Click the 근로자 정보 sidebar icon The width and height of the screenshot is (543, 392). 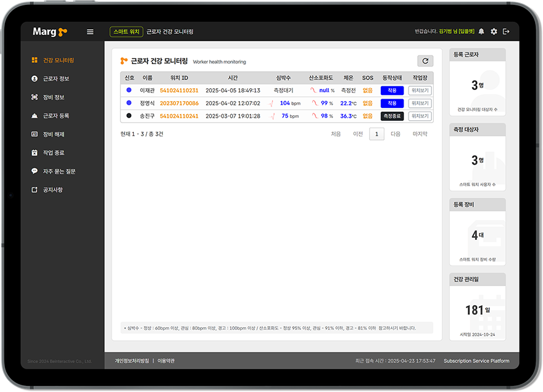35,78
